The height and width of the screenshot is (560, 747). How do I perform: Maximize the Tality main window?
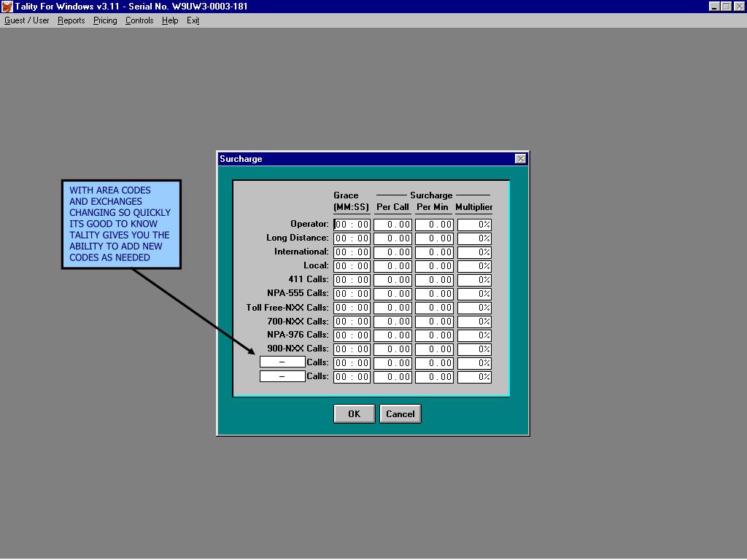(x=726, y=6)
